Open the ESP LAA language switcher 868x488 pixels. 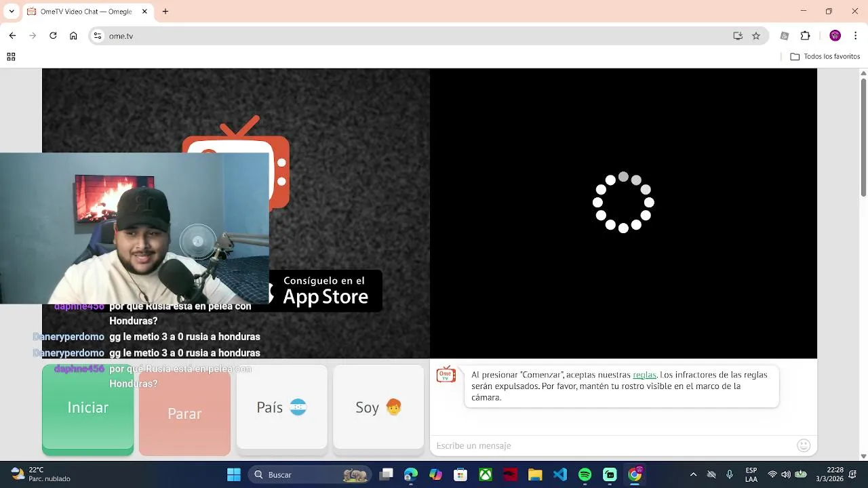[x=751, y=474]
